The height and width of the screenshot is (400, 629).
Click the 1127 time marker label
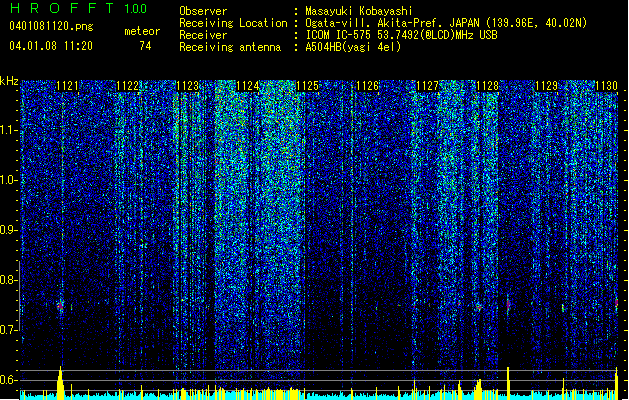(428, 86)
